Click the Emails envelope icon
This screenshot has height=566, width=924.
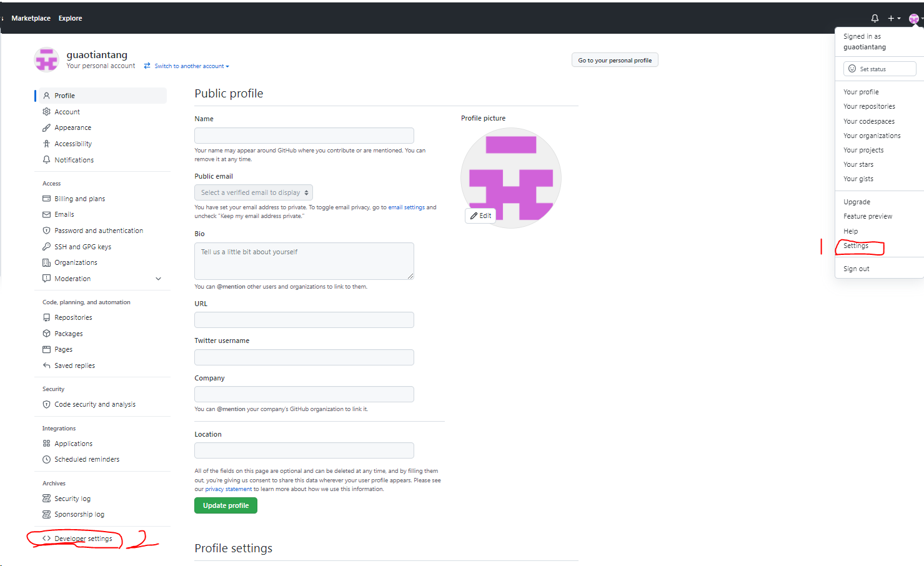pos(46,214)
